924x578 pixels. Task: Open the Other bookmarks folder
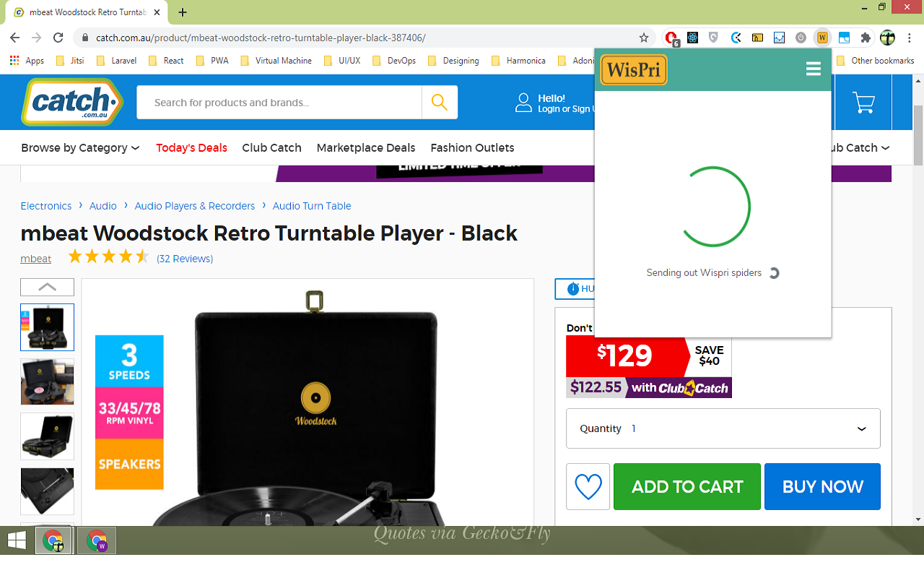coord(875,61)
